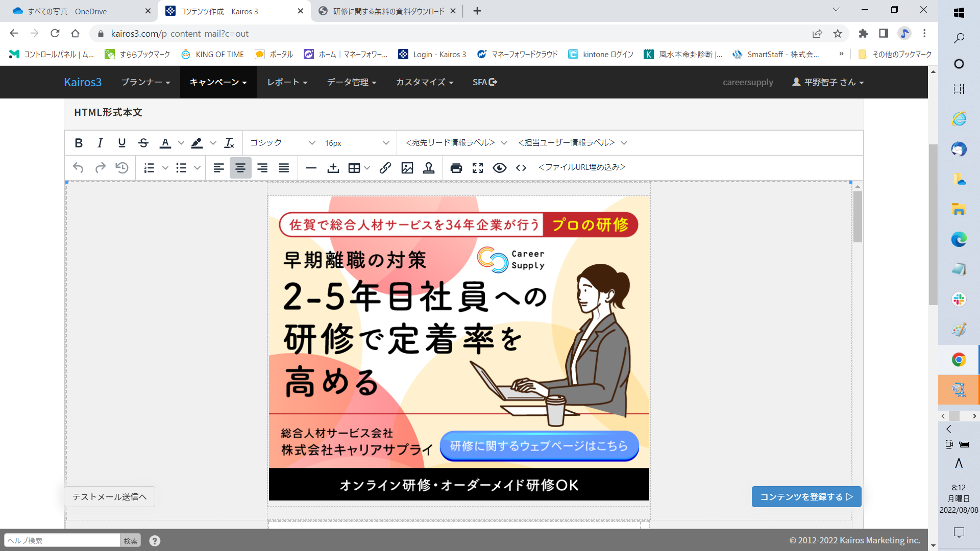Click the Kairos3 logo link

click(83, 82)
